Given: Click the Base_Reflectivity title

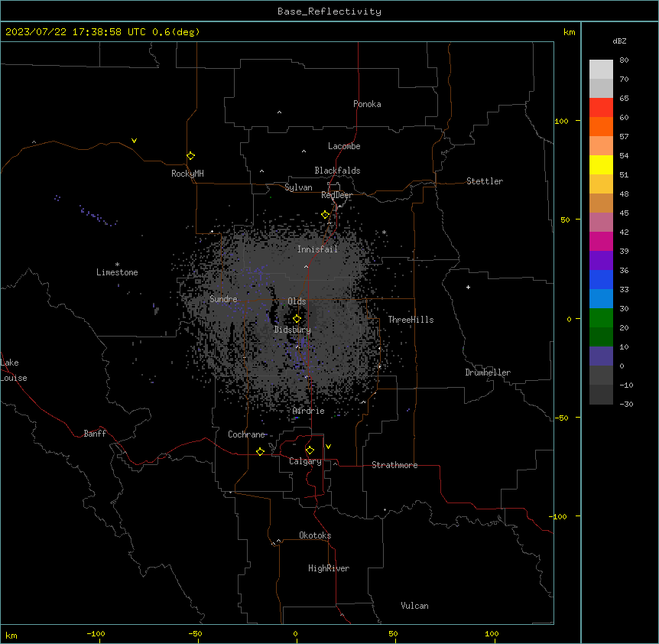Looking at the screenshot, I should [329, 11].
